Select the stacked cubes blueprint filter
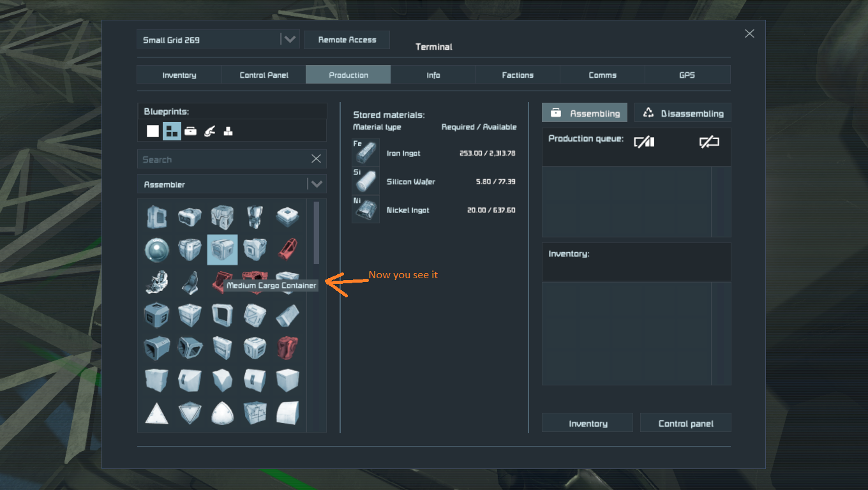868x490 pixels. click(x=228, y=131)
